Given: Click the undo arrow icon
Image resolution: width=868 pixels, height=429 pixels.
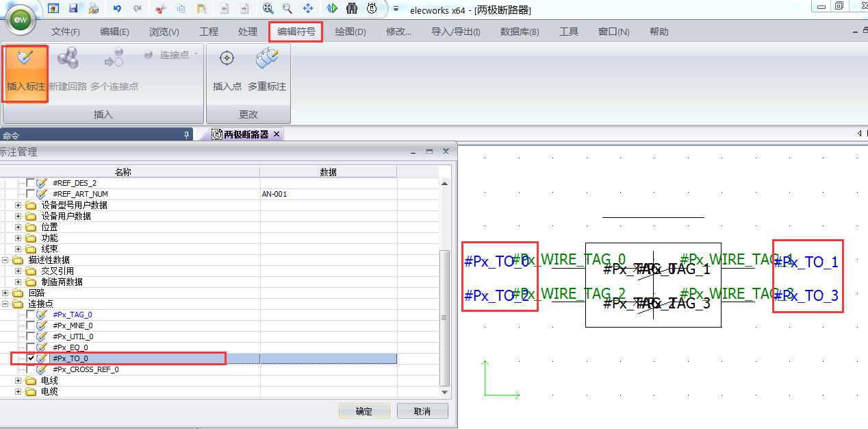Looking at the screenshot, I should coord(117,8).
